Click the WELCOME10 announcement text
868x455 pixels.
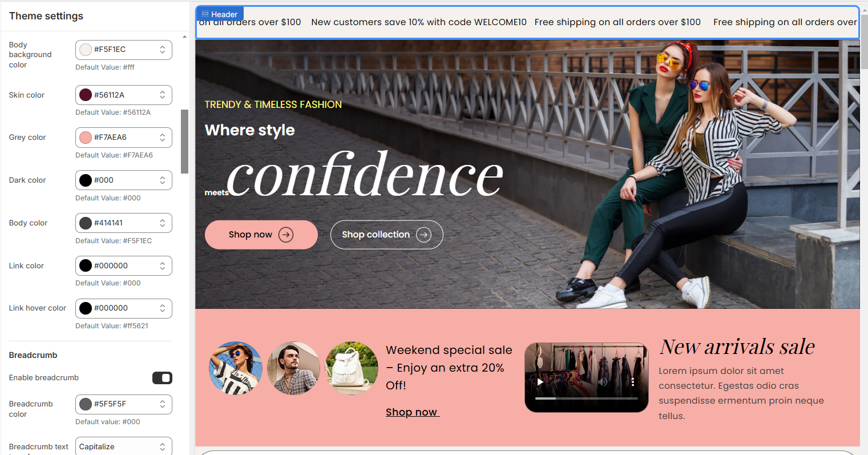tap(419, 22)
